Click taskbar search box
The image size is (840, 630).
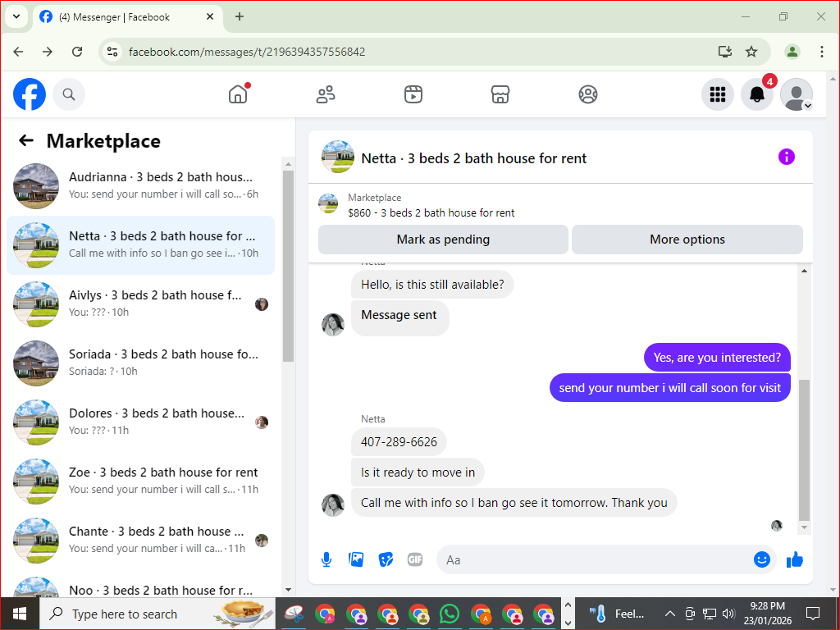pos(157,614)
